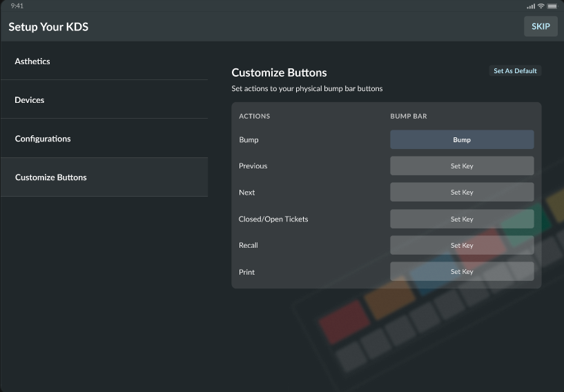Select Customize Buttons in the sidebar
The width and height of the screenshot is (564, 392).
click(51, 177)
